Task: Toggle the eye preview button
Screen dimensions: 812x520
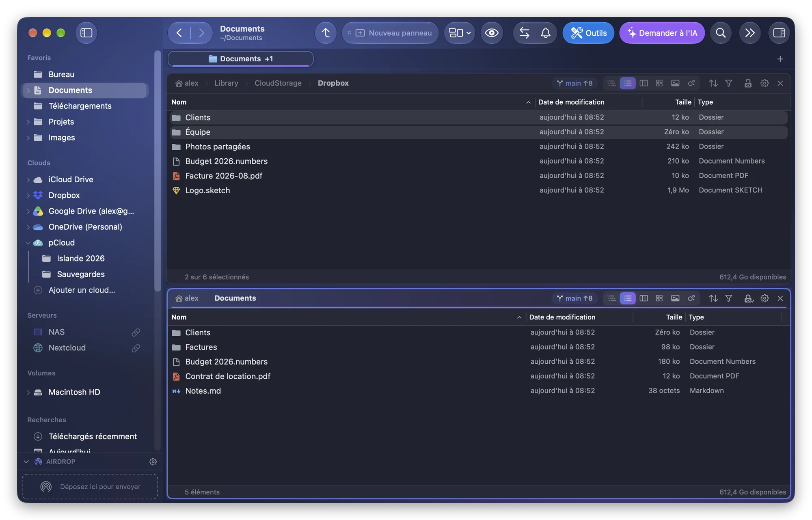Action: [492, 33]
